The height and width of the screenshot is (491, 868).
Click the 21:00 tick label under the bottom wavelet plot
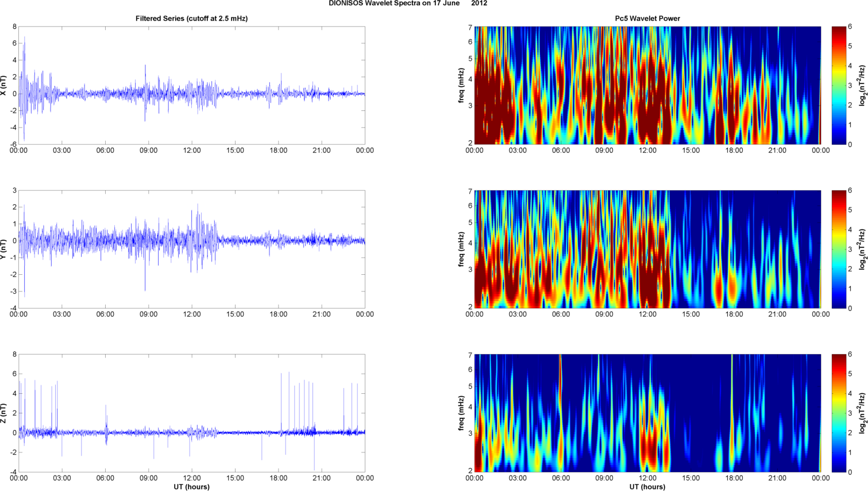click(777, 478)
